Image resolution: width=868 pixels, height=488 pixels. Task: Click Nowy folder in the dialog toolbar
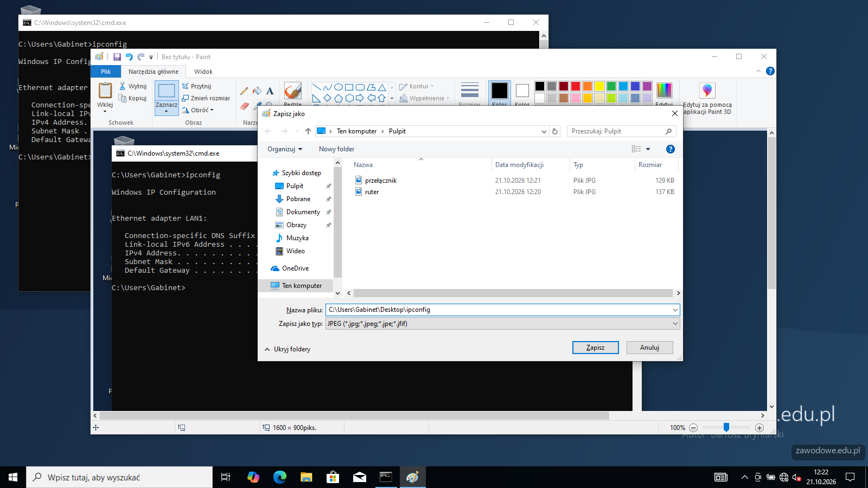(x=336, y=149)
